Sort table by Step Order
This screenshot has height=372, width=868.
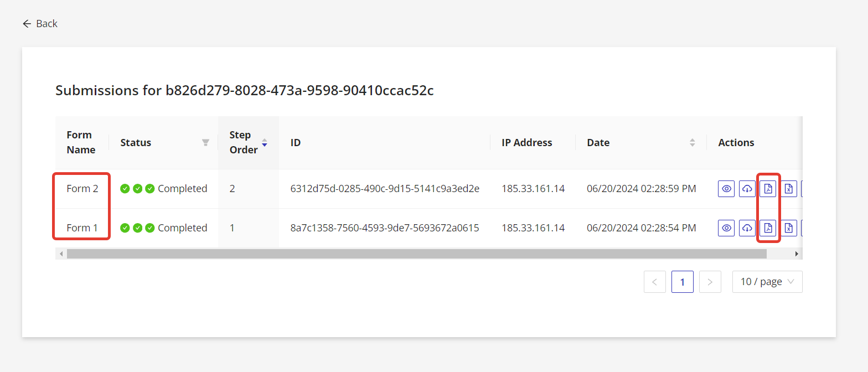point(264,143)
